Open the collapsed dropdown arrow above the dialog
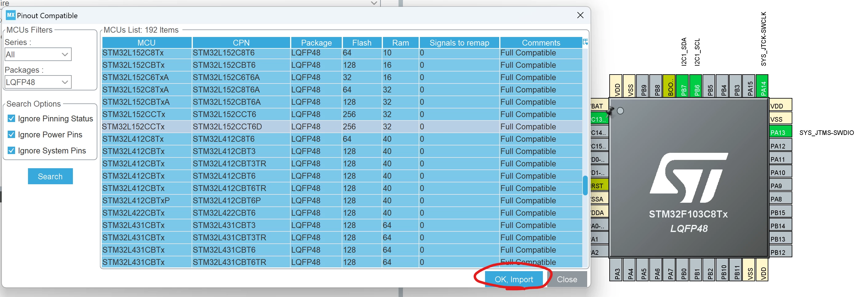This screenshot has height=297, width=868. click(374, 3)
